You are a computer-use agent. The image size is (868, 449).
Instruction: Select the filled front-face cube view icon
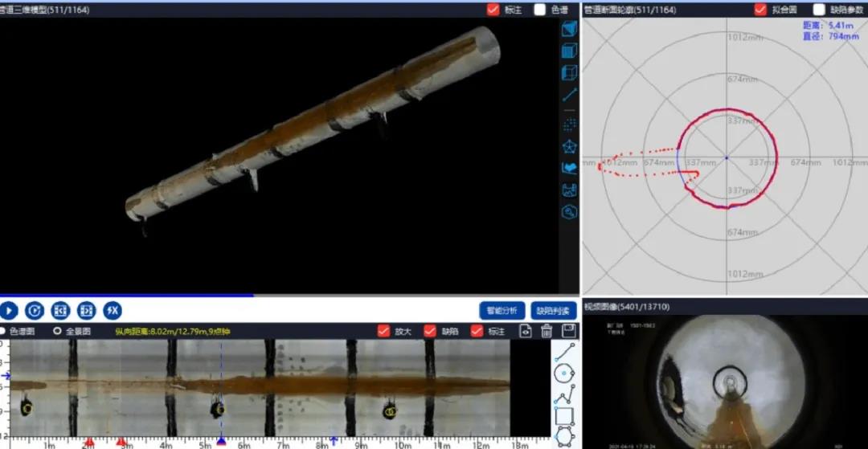[x=570, y=51]
